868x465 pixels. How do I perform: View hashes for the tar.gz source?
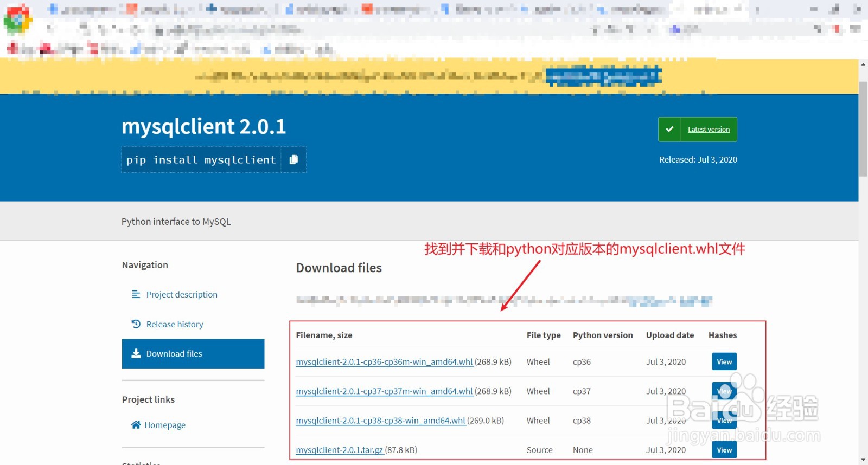coord(724,450)
